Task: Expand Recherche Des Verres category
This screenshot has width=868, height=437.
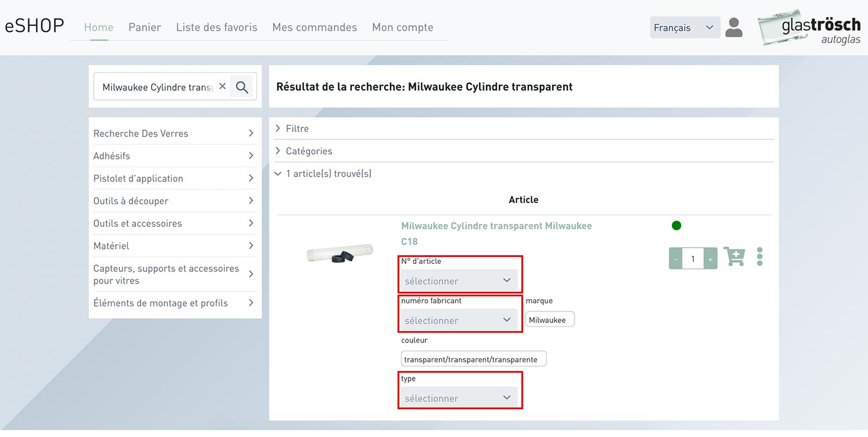Action: (x=174, y=133)
